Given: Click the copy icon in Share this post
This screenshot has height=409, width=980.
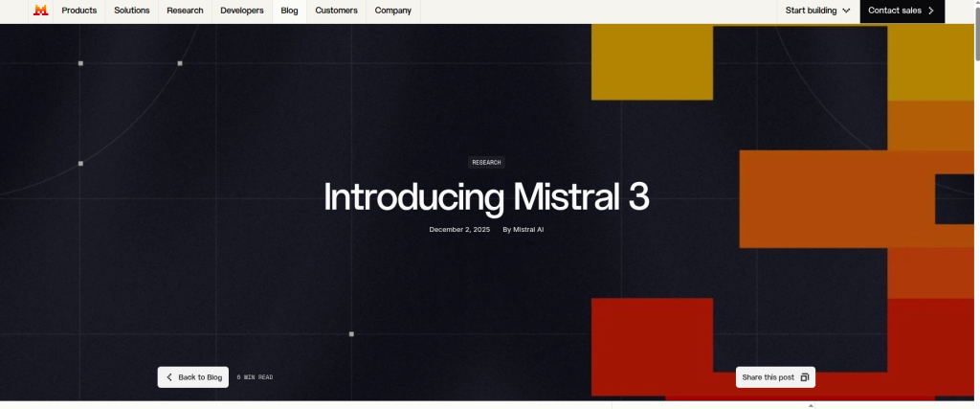Looking at the screenshot, I should pyautogui.click(x=805, y=377).
